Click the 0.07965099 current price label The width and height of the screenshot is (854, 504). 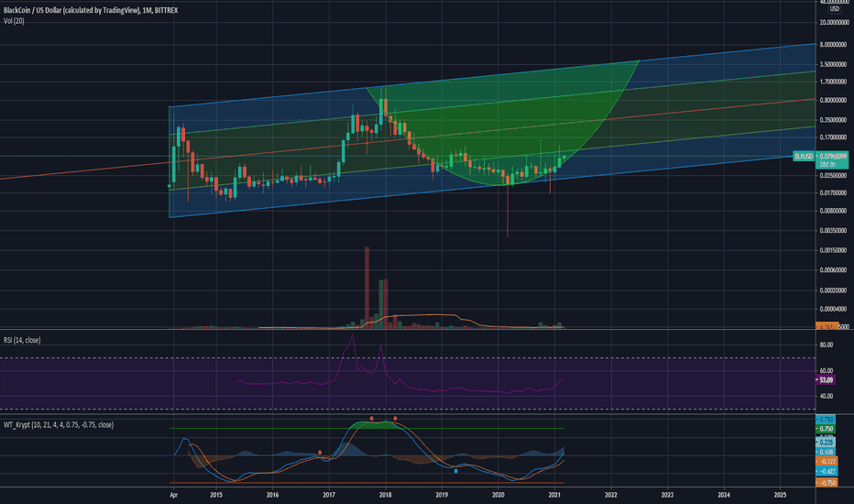pos(833,156)
